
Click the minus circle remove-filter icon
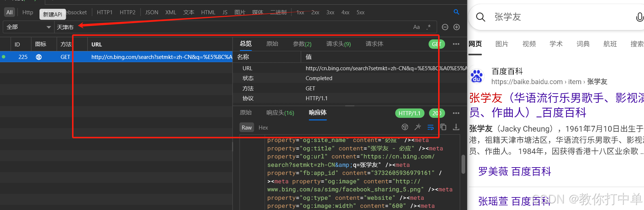coord(445,27)
